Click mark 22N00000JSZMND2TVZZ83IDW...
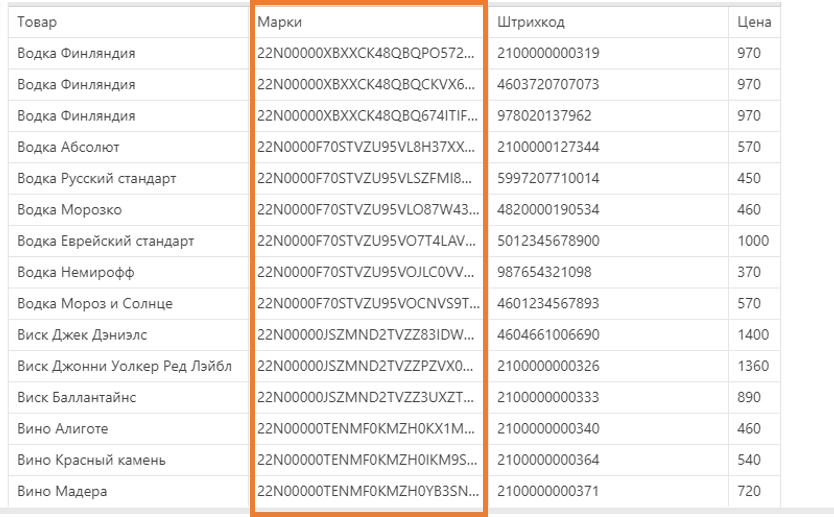Viewport: 834px width, 517px height. (x=365, y=335)
